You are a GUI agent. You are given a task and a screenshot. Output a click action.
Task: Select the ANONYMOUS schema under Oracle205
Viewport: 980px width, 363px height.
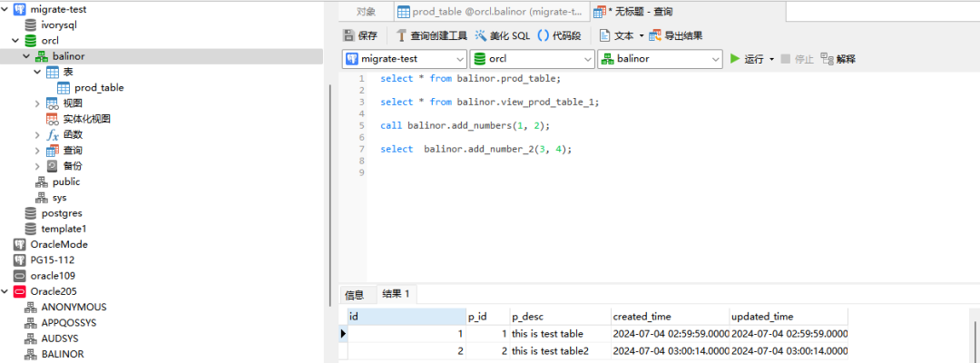(73, 307)
